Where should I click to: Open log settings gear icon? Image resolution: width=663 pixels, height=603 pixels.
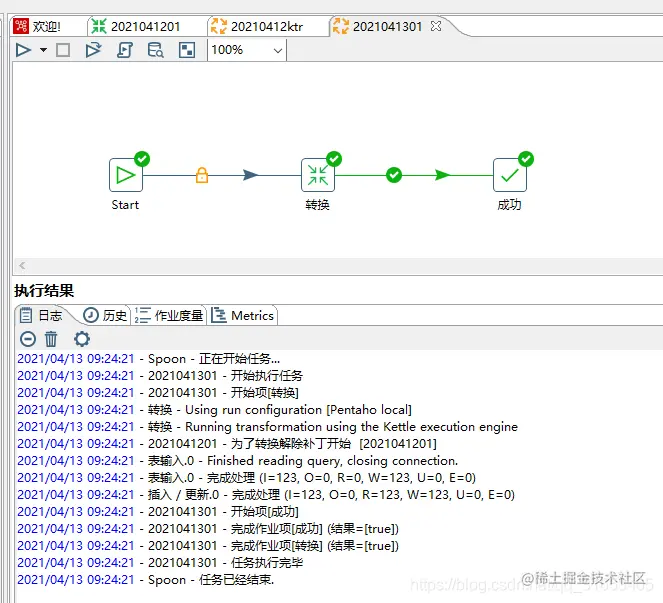pos(82,339)
